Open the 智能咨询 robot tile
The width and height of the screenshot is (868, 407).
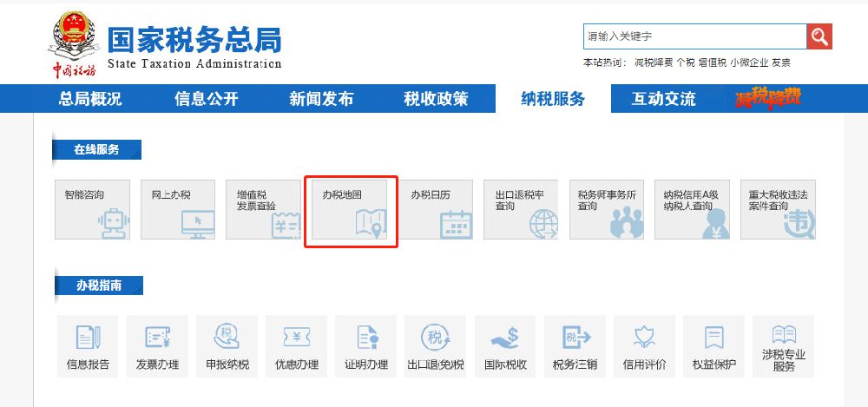pos(93,209)
